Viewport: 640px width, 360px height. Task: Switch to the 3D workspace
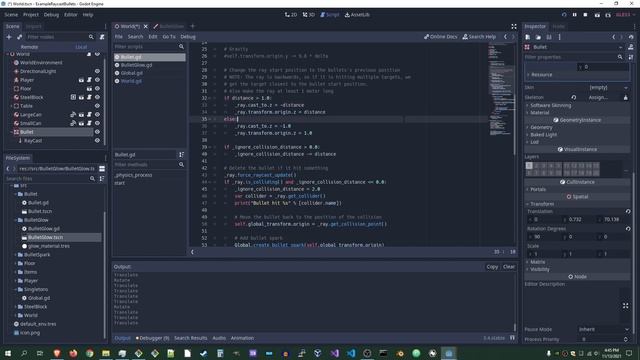[309, 15]
